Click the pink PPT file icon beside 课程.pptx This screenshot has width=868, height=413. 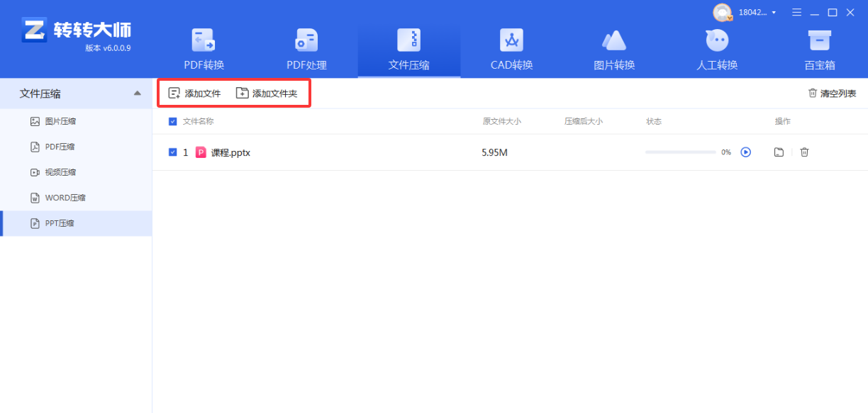[x=201, y=152]
